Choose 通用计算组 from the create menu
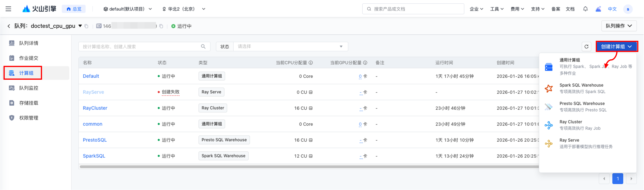Viewport: 644px width, 190px height. click(588, 67)
